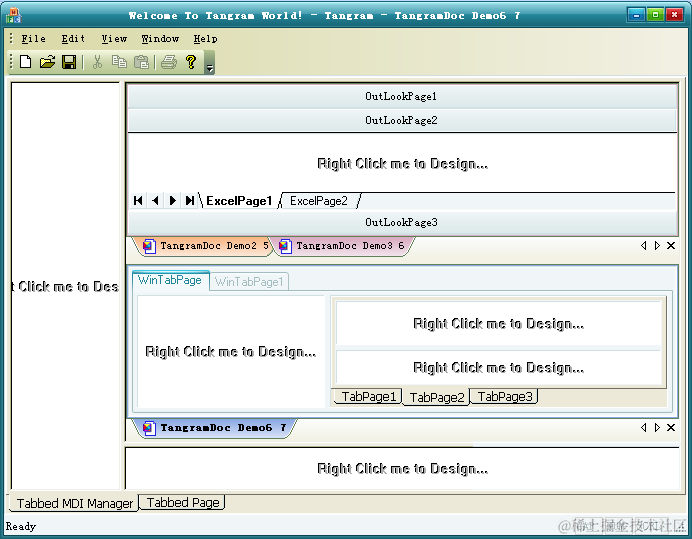692x539 pixels.
Task: Maximize the Tangram window
Action: (655, 15)
